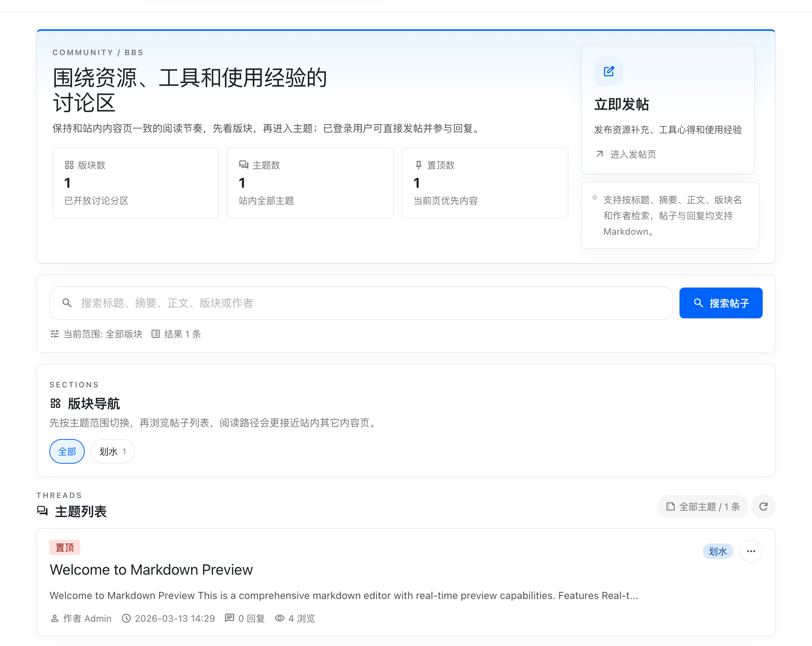The image size is (812, 646).
Task: Open the 进入发帖页 link
Action: point(633,154)
